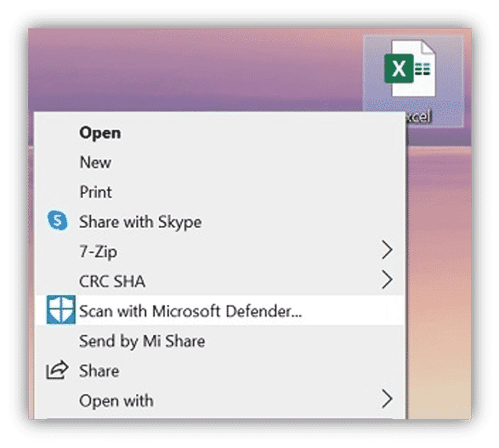Click the Microsoft Defender shield icon

61,309
